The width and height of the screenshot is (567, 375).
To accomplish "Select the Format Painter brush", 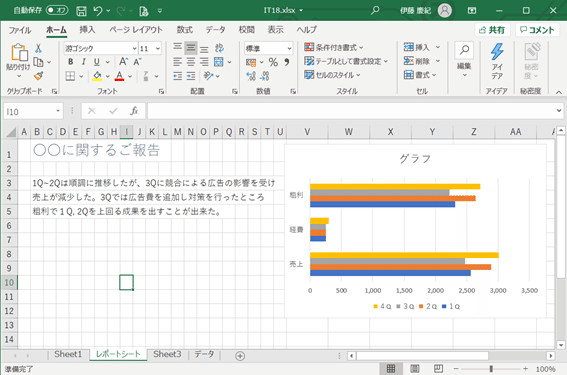I will tap(38, 76).
